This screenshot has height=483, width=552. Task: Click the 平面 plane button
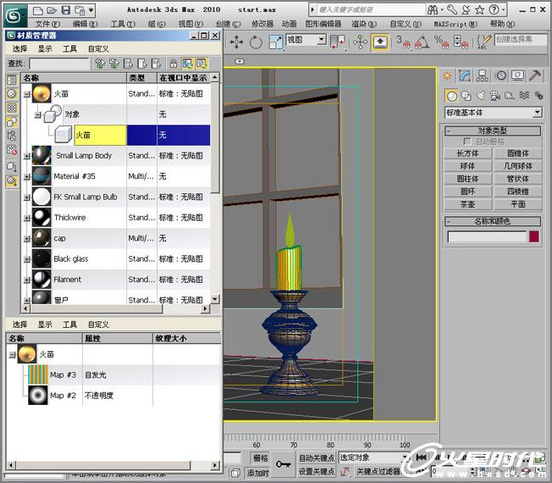point(518,204)
